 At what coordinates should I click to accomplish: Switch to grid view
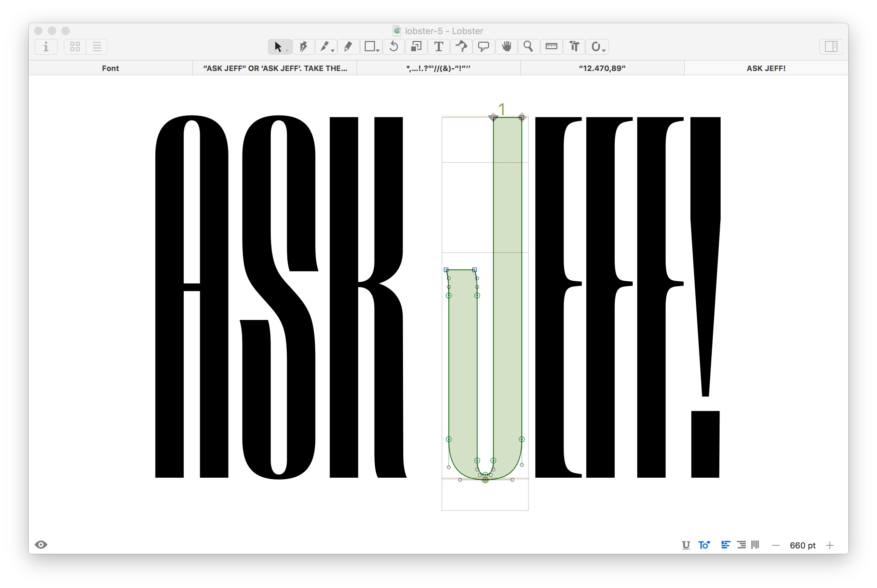(x=75, y=47)
